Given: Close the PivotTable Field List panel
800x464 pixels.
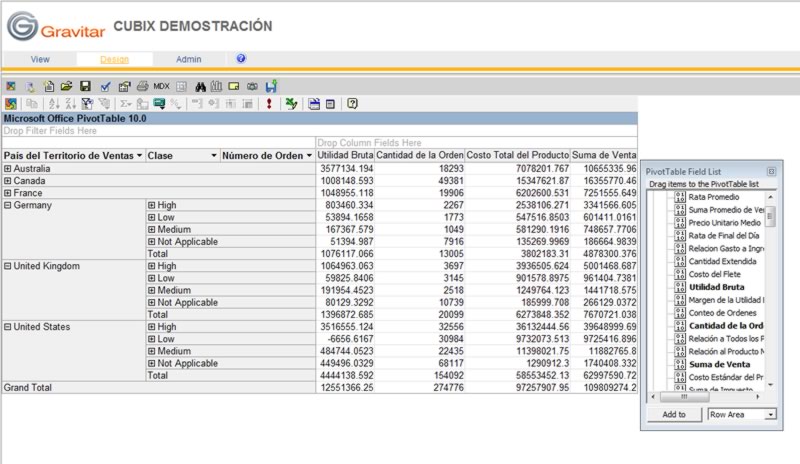Looking at the screenshot, I should coord(771,172).
